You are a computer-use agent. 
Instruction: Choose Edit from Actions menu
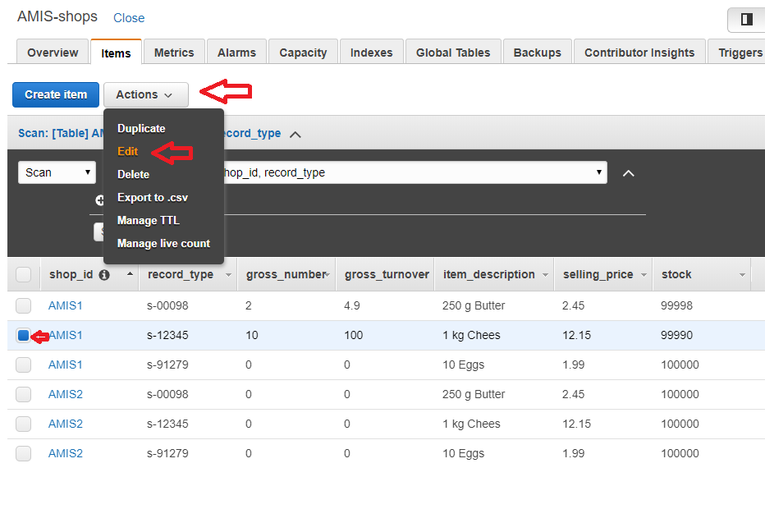click(128, 151)
